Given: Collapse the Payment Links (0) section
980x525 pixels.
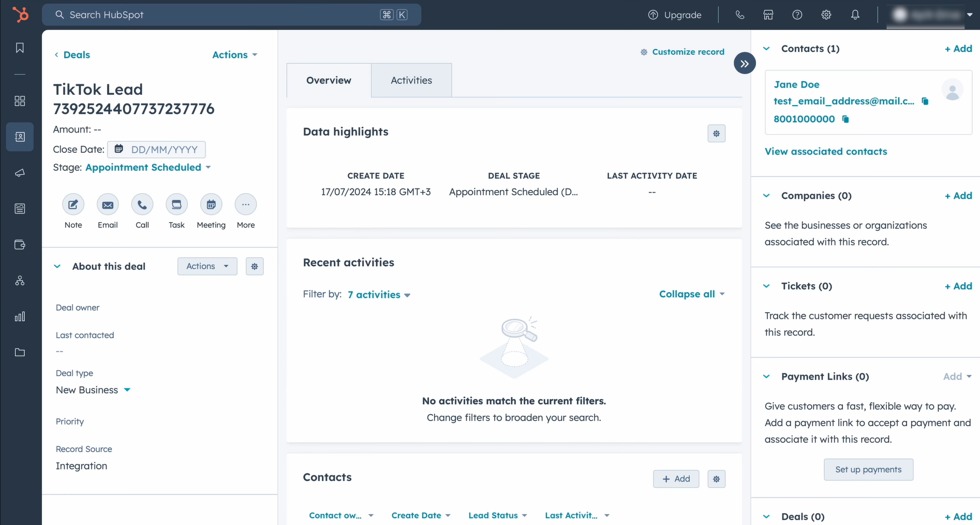Looking at the screenshot, I should 766,376.
